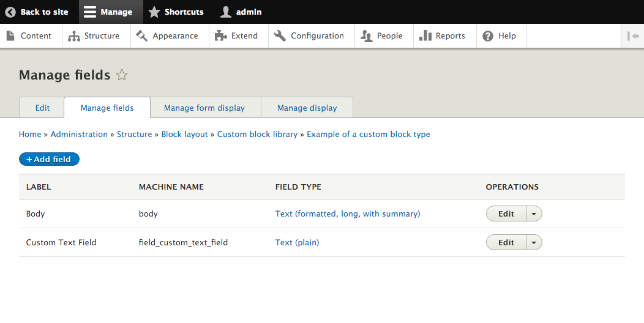
Task: Open the Structure admin menu
Action: tap(94, 36)
